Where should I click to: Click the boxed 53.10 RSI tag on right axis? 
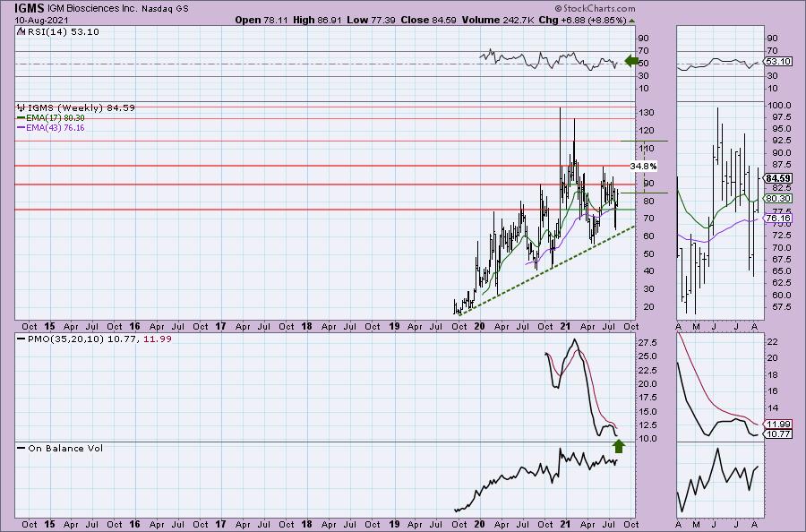tap(778, 62)
